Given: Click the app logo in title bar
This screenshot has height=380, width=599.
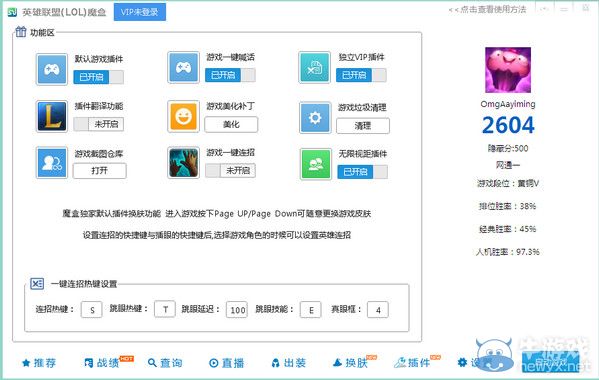Looking at the screenshot, I should (12, 12).
